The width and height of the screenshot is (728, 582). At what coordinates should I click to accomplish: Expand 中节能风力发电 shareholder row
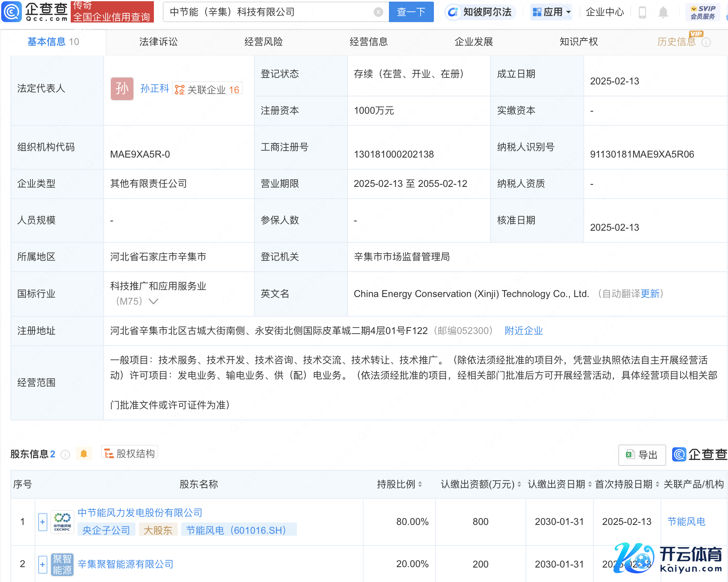click(43, 522)
